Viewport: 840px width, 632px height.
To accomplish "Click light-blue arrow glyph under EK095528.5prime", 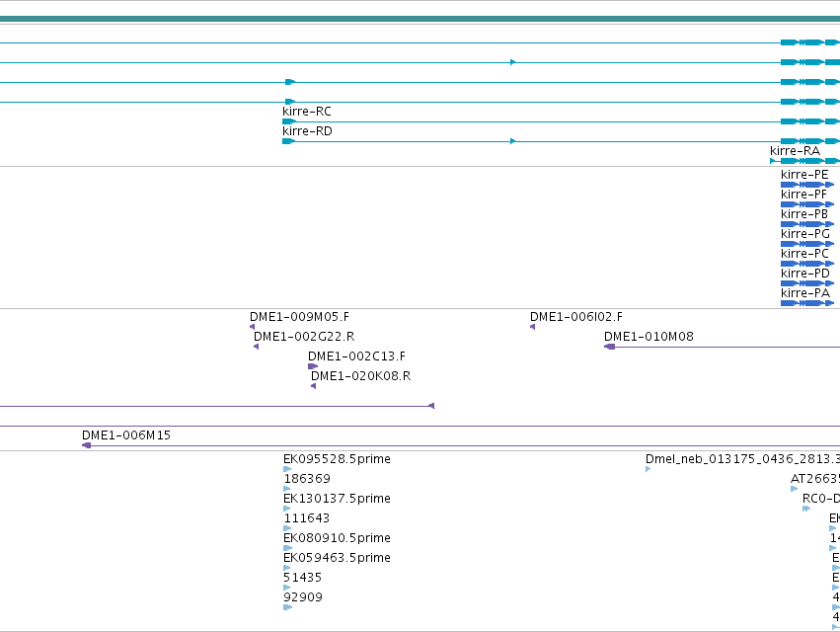I will (287, 469).
